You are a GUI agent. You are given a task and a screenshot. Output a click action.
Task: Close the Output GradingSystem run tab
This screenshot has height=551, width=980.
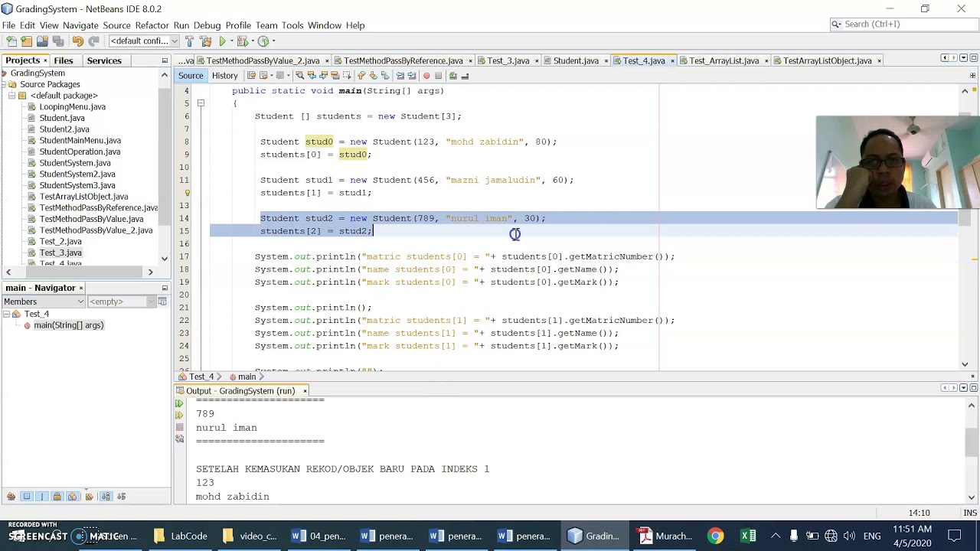tap(305, 391)
